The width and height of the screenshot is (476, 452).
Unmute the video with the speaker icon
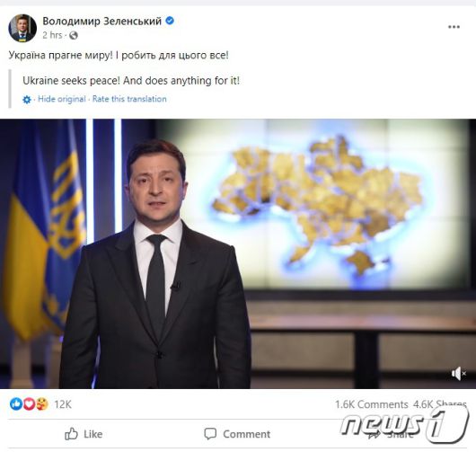[458, 373]
